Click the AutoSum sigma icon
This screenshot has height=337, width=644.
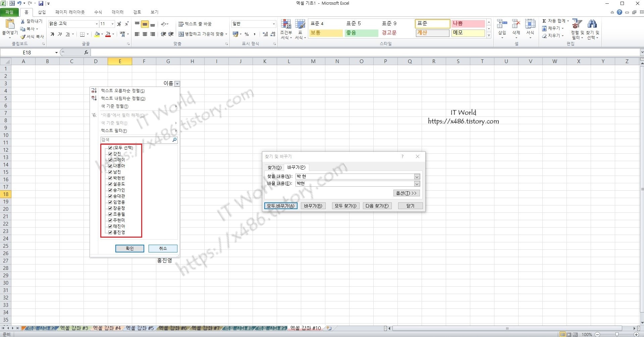544,21
